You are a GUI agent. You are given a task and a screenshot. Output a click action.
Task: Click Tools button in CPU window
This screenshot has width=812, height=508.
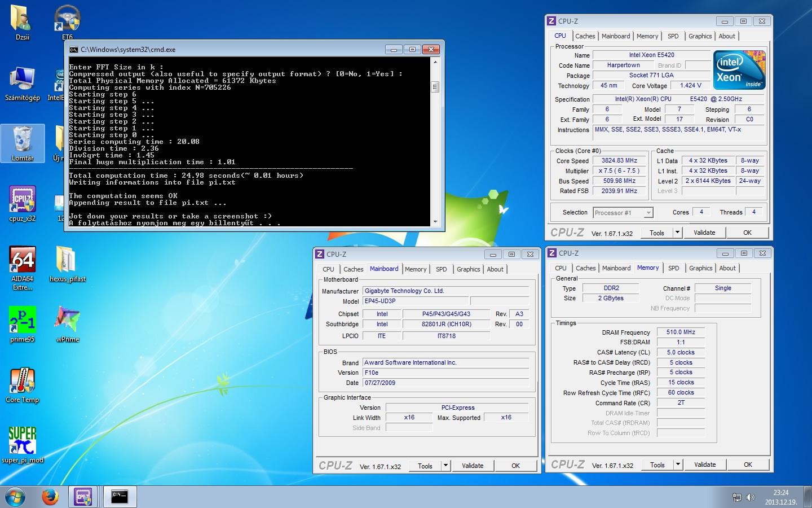(x=657, y=233)
